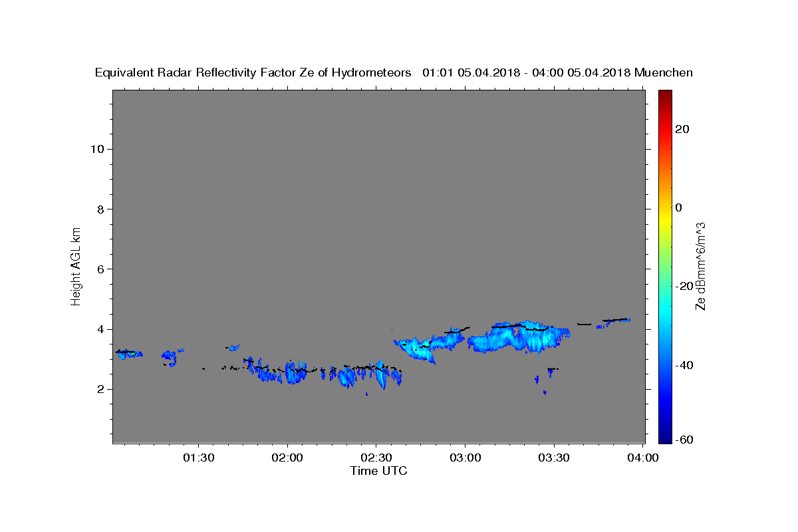
Task: Click the 01:30 time tick label
Action: coord(198,458)
